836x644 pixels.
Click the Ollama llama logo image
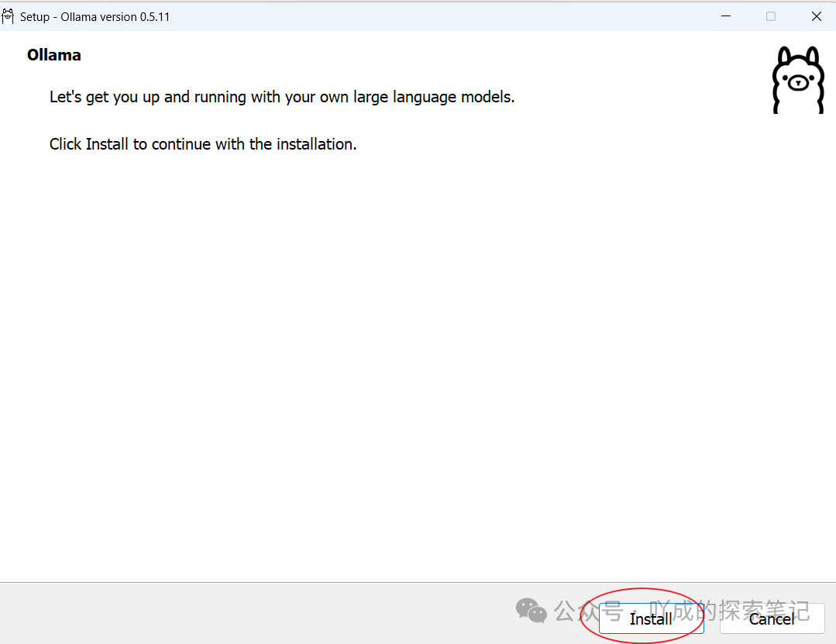point(798,80)
